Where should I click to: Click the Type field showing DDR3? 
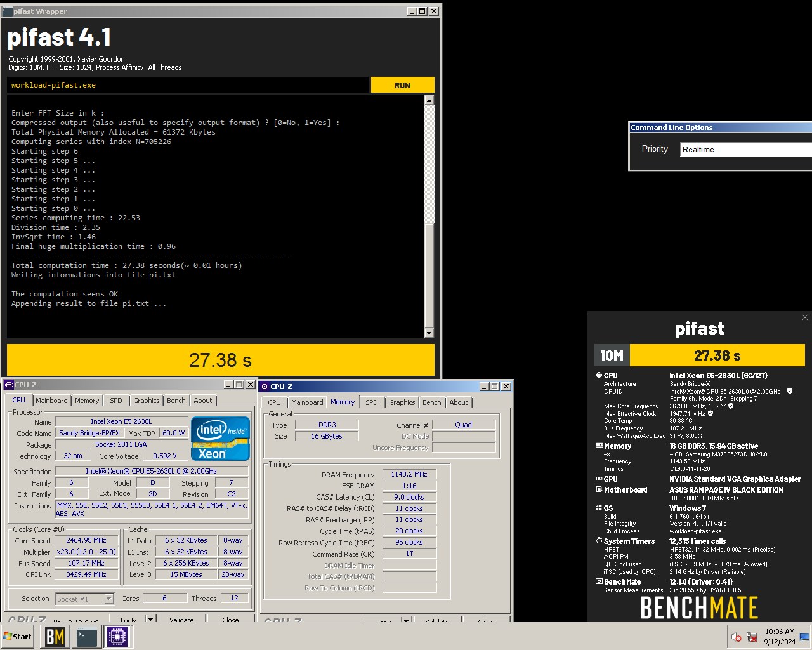point(327,425)
